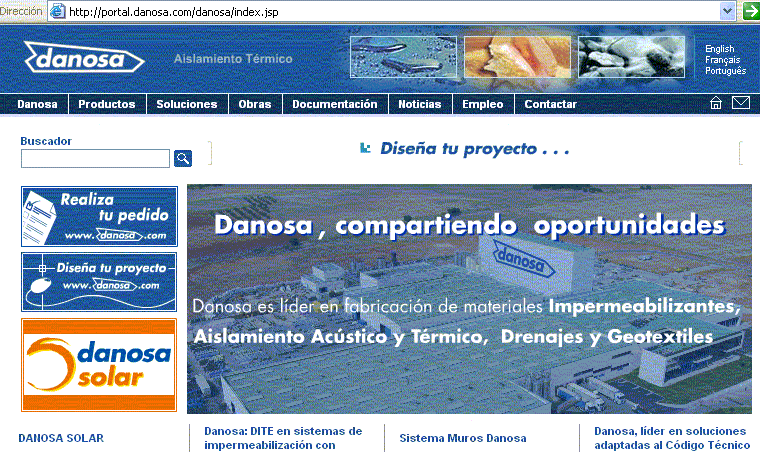This screenshot has width=760, height=452.
Task: Open Danosa DITE en sistemas link
Action: 283,438
